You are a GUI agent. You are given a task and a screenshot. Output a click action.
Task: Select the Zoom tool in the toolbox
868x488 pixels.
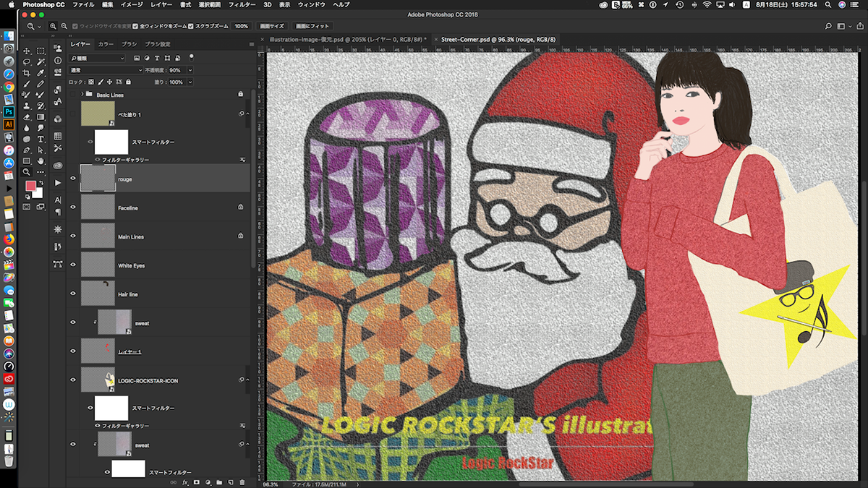tap(27, 172)
